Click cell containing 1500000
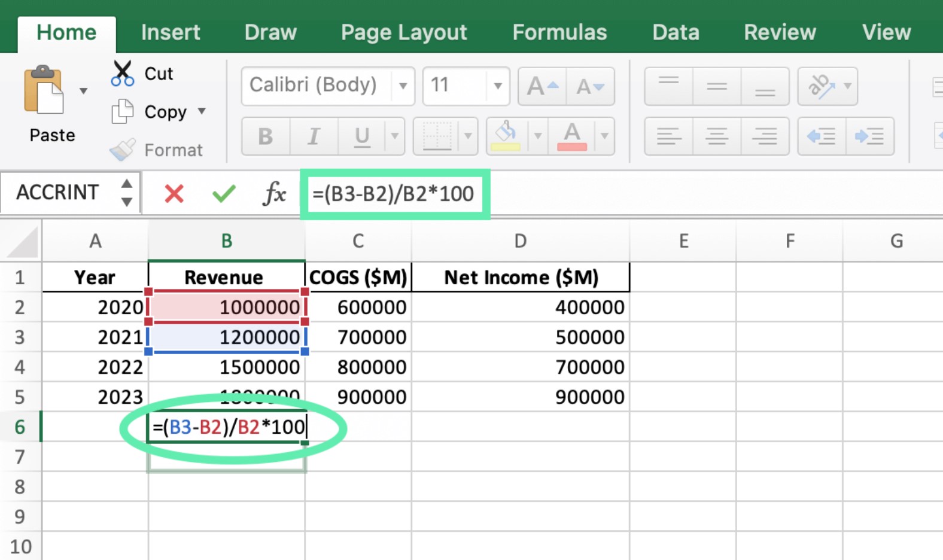Viewport: 943px width, 560px height. click(x=227, y=367)
